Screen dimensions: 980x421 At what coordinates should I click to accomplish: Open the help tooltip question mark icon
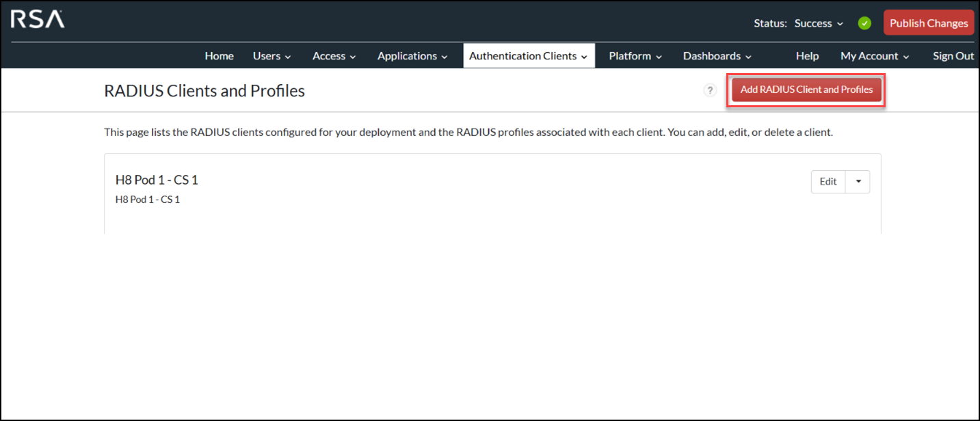709,90
